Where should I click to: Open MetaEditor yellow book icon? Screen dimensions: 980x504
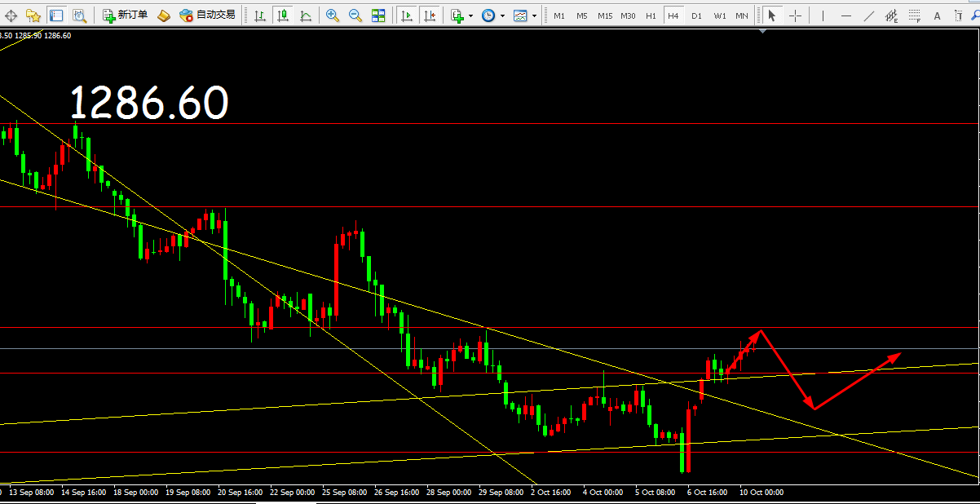(x=164, y=15)
